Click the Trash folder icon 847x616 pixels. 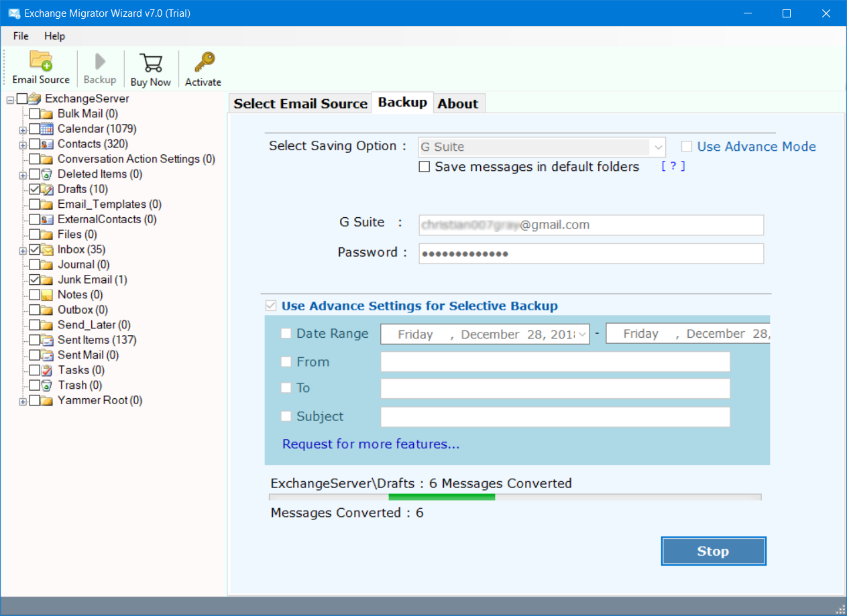[x=47, y=385]
